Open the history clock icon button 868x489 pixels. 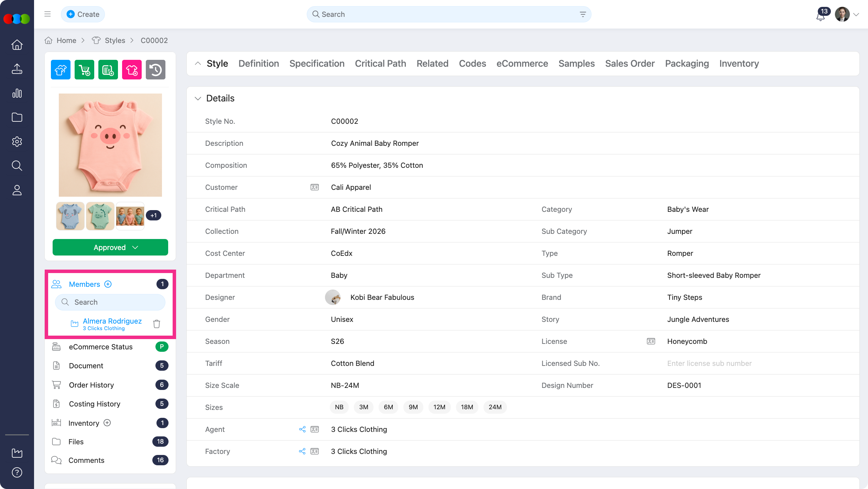(155, 70)
